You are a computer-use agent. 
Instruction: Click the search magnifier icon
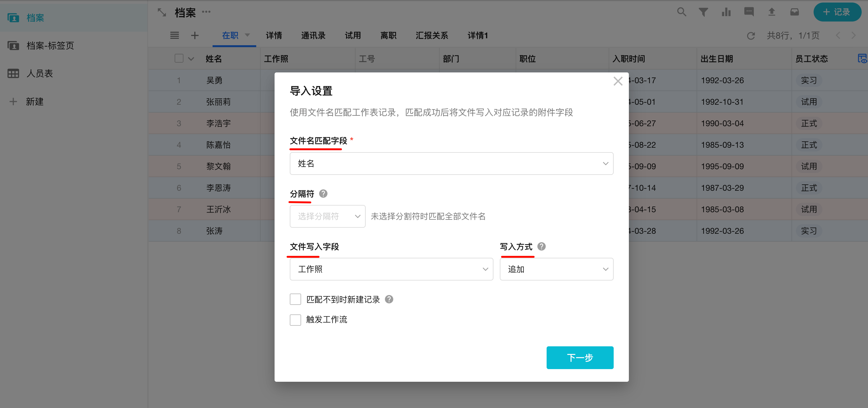(681, 12)
